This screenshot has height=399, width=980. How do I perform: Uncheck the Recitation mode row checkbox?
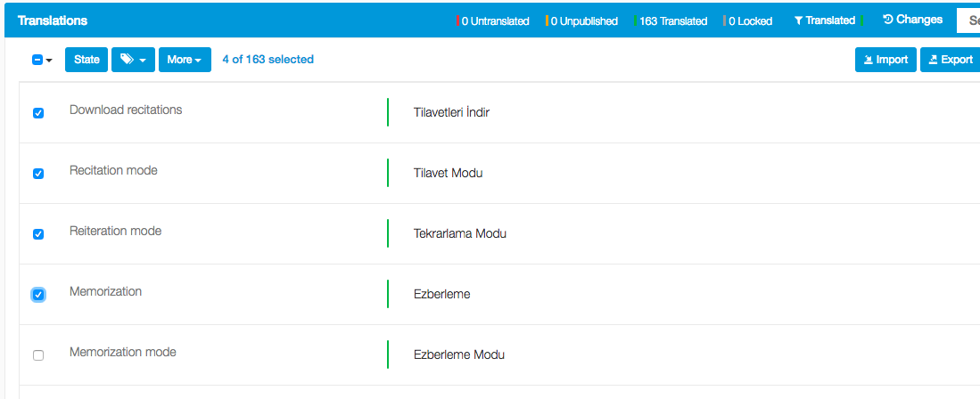coord(38,174)
